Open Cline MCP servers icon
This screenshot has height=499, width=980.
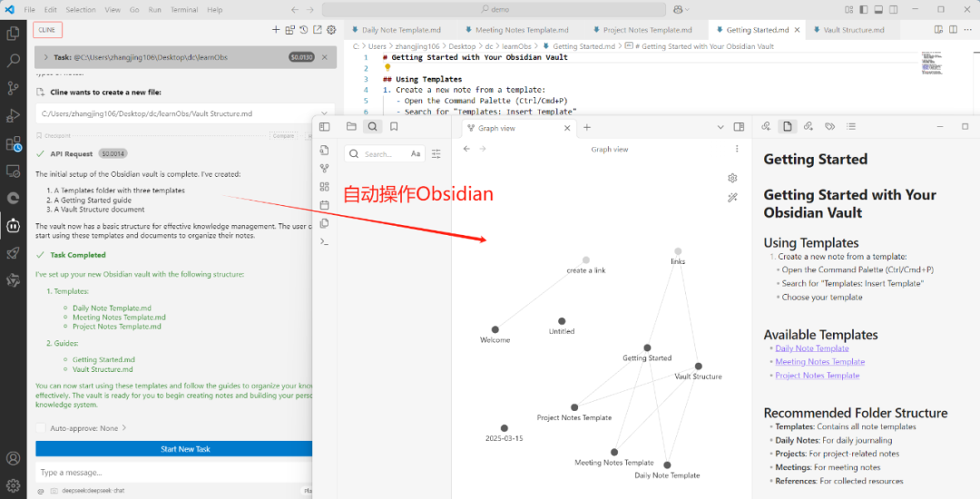290,29
